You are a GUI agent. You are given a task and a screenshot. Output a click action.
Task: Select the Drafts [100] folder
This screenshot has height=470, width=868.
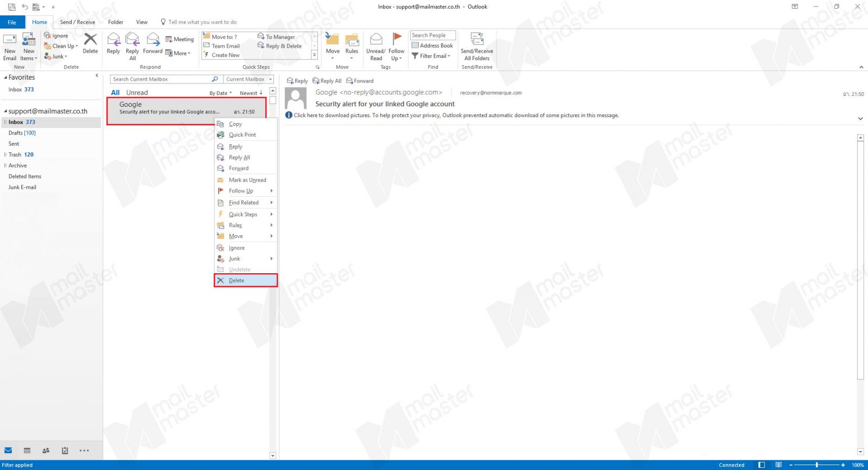(22, 133)
